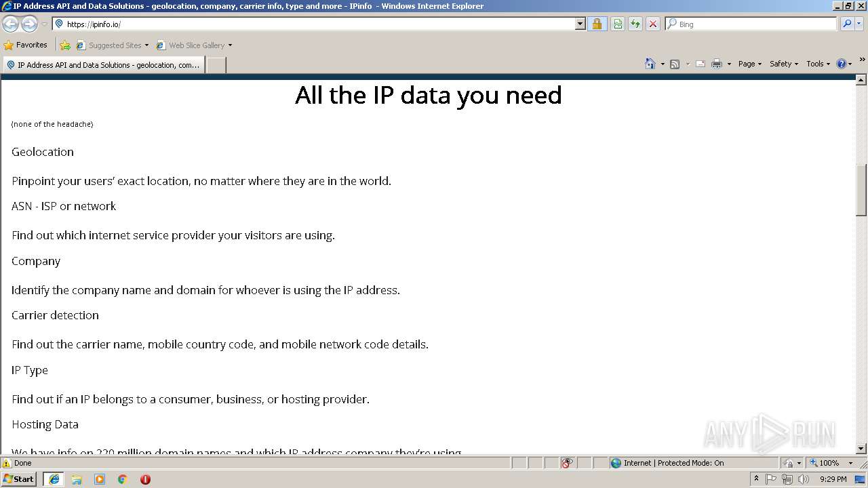Click the Internet Explorer taskbar icon
Image resolution: width=868 pixels, height=488 pixels.
(54, 479)
